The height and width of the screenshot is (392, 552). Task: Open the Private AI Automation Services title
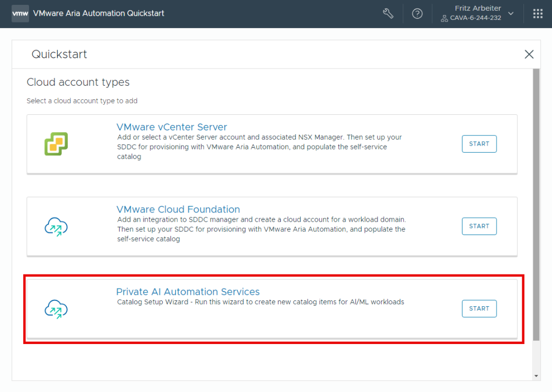pos(188,292)
